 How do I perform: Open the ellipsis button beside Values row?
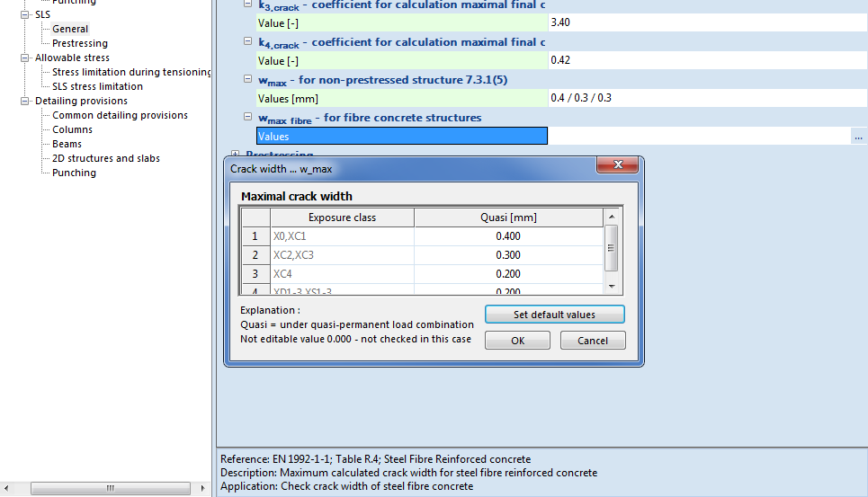[858, 137]
